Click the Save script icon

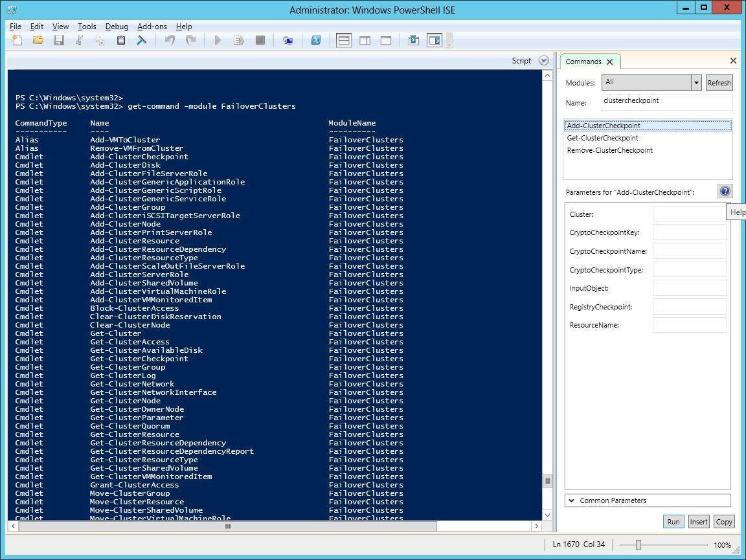[59, 40]
